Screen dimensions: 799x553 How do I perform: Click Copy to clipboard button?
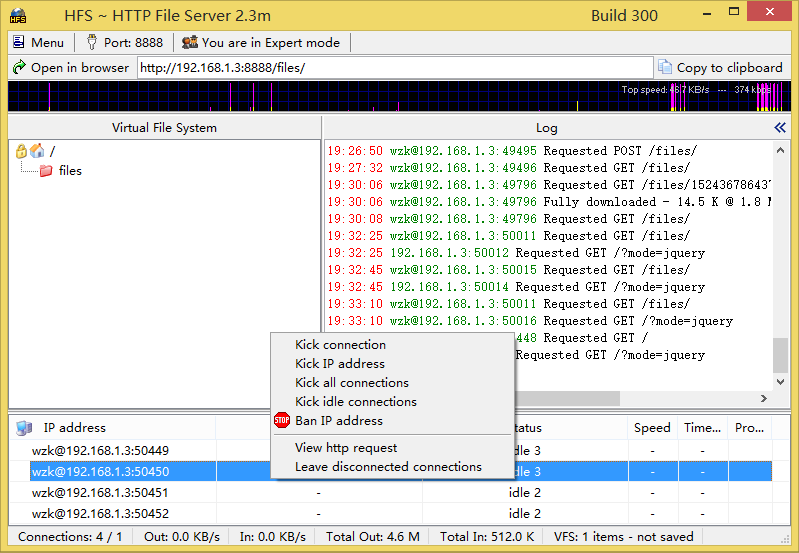(x=722, y=67)
